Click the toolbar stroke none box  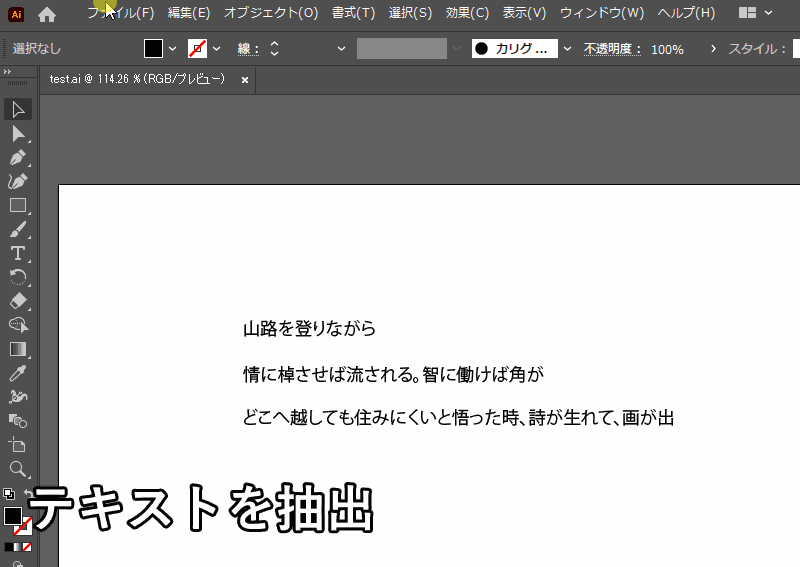pyautogui.click(x=23, y=526)
